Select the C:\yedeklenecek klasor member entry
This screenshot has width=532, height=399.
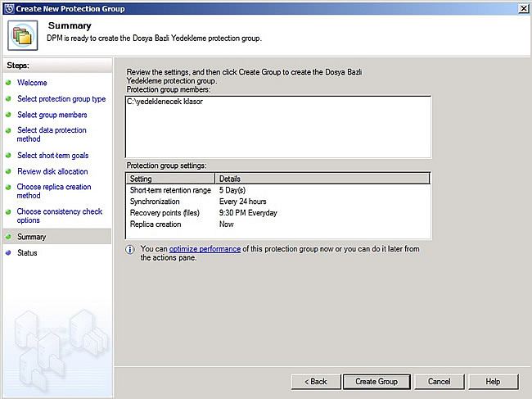[x=165, y=102]
